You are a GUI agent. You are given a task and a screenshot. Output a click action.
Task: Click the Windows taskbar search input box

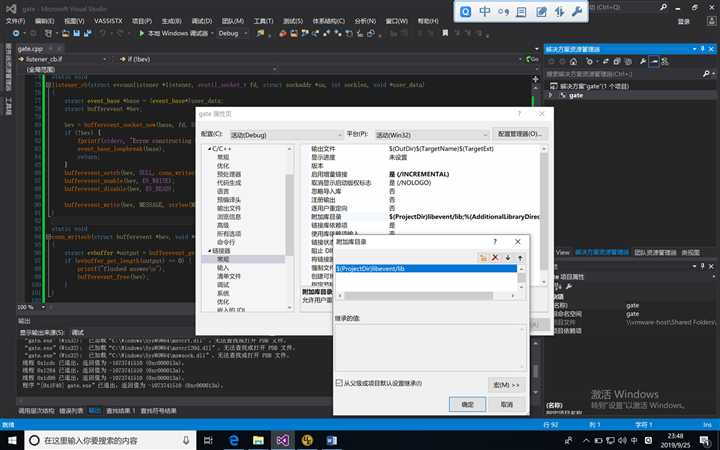click(x=110, y=440)
